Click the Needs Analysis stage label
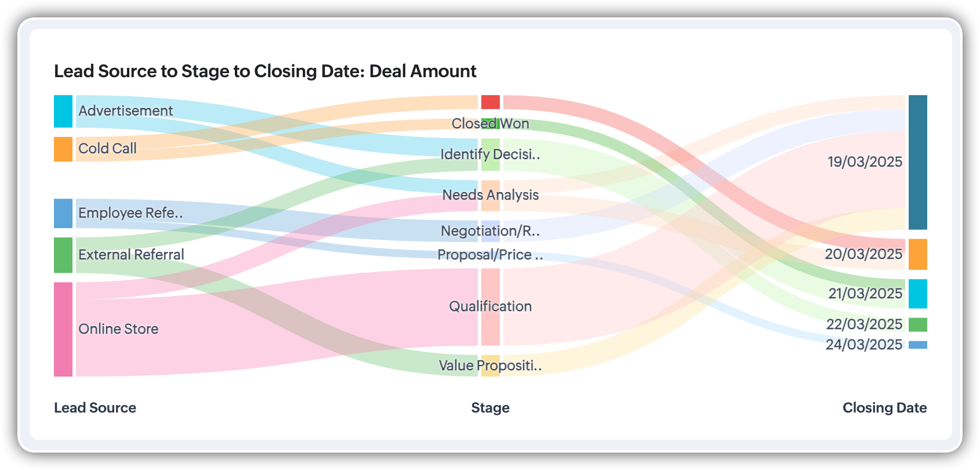This screenshot has height=470, width=980. 490,195
